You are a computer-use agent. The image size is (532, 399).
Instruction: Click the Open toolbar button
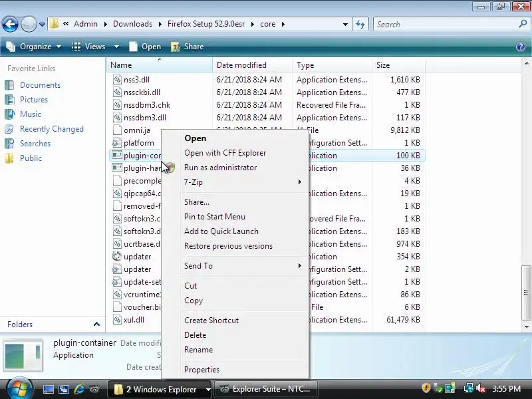click(x=145, y=47)
